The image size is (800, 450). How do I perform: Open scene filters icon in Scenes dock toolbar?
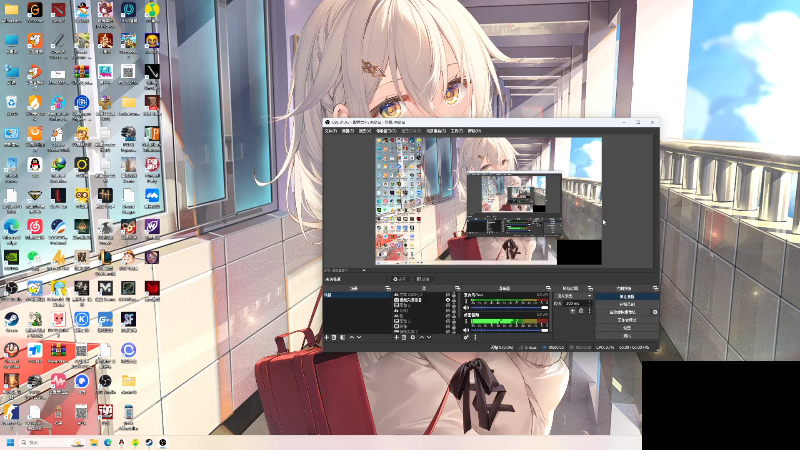click(x=342, y=337)
